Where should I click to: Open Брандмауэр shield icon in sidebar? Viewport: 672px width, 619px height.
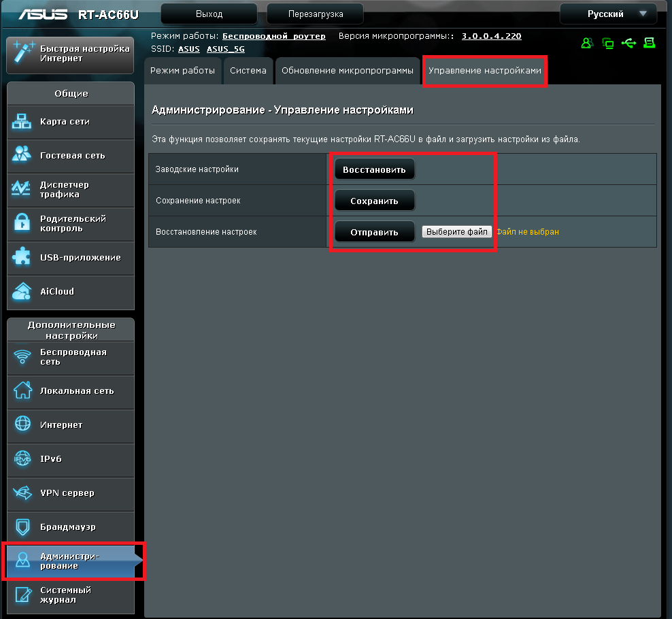click(22, 527)
